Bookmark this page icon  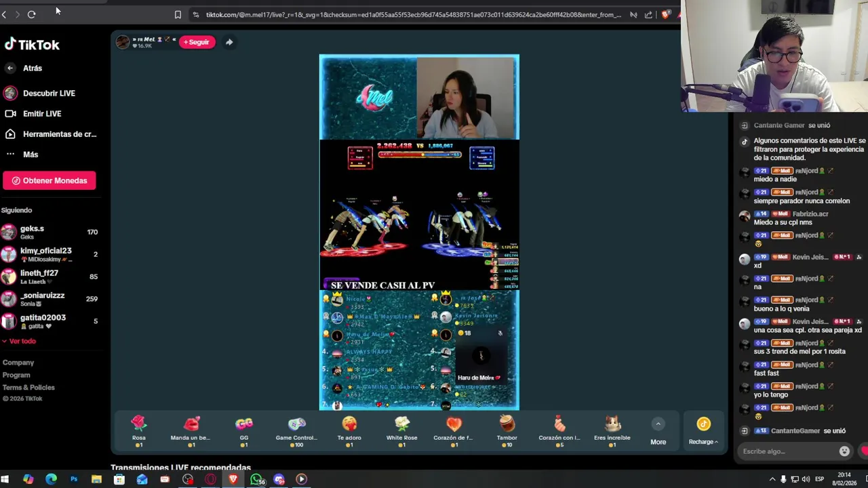[x=178, y=14]
